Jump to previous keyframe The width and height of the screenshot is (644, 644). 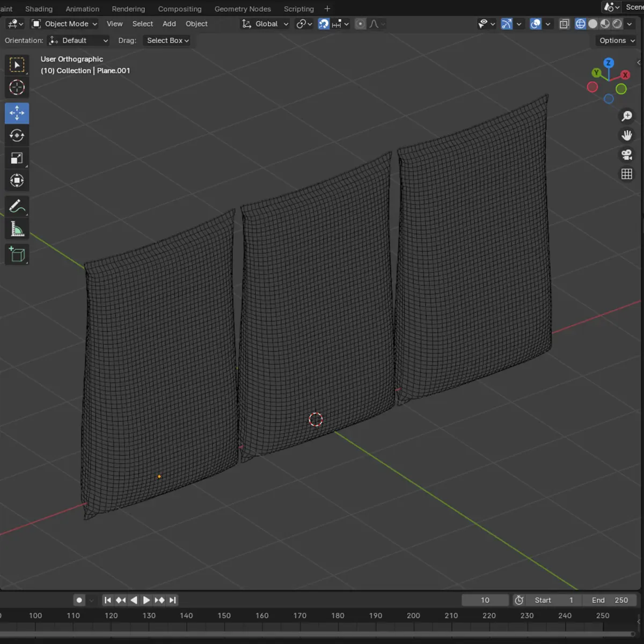pyautogui.click(x=121, y=600)
